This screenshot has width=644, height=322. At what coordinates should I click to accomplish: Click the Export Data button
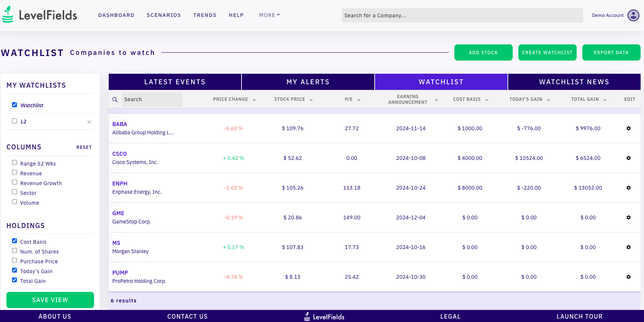tap(611, 53)
